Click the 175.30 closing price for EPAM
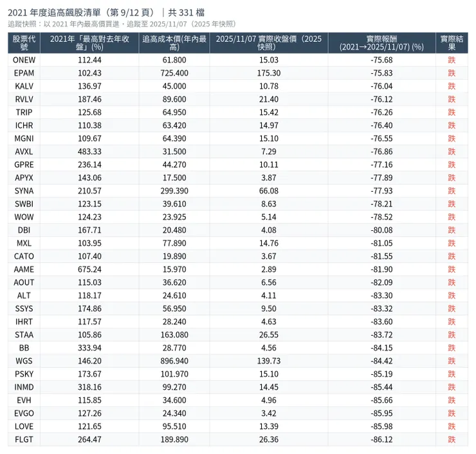The width and height of the screenshot is (476, 454). 269,73
